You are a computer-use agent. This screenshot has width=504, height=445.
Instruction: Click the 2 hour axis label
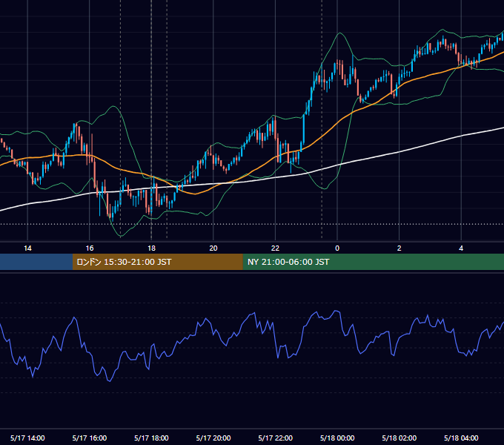pos(399,248)
